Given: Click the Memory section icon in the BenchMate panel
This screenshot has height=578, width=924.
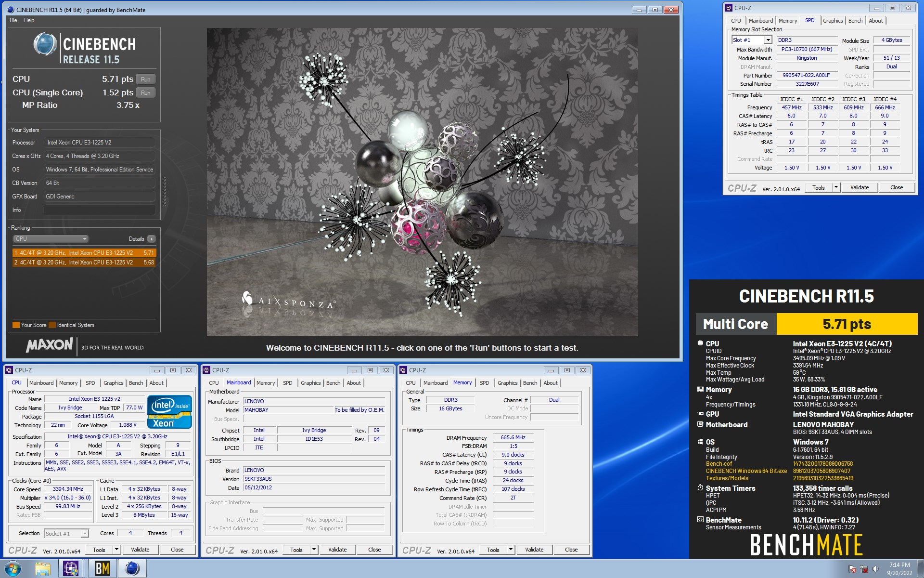Looking at the screenshot, I should [700, 389].
